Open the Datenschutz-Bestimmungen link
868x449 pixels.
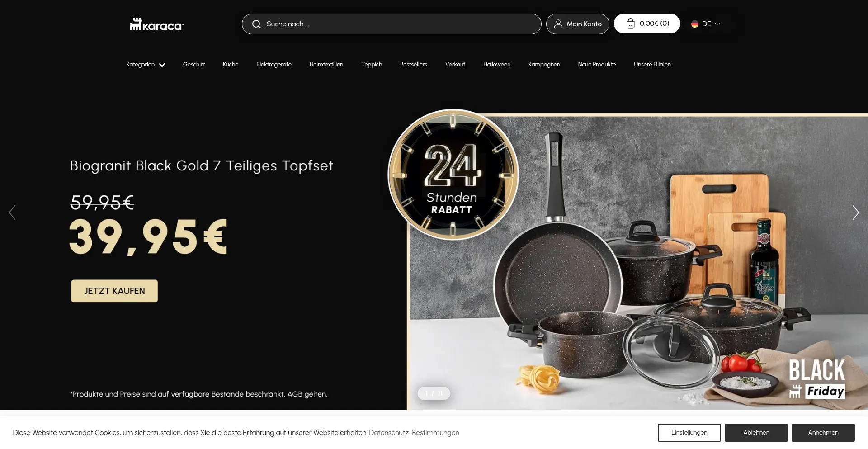pyautogui.click(x=414, y=433)
